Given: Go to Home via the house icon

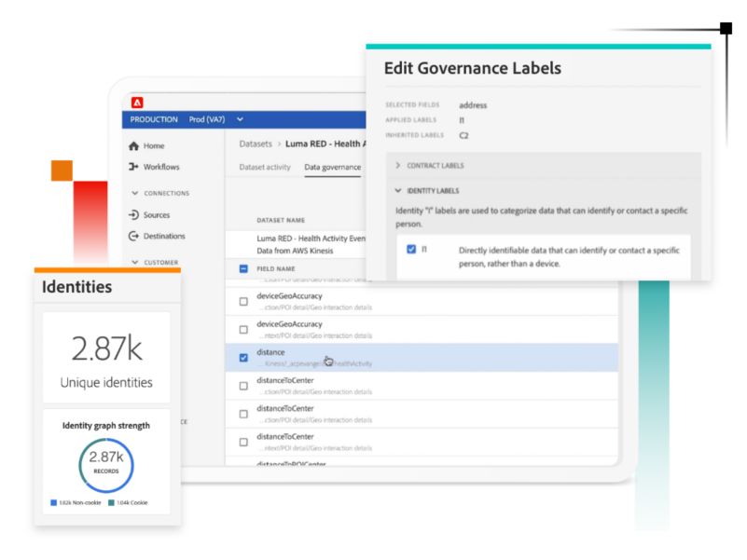Looking at the screenshot, I should pos(134,145).
